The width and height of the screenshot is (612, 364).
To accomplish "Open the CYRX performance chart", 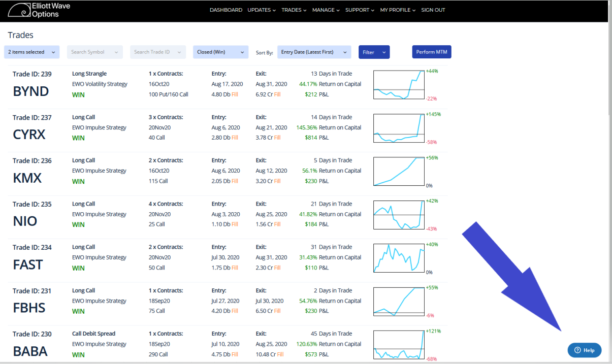I will [399, 128].
